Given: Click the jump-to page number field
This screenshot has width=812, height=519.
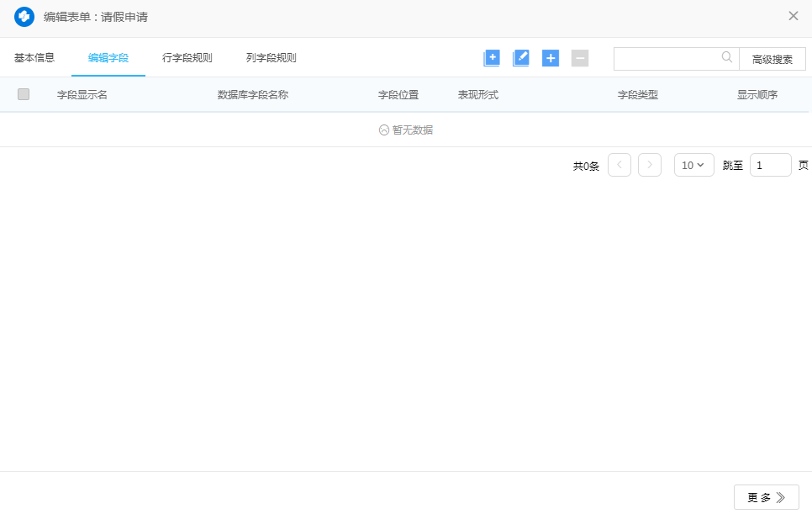Looking at the screenshot, I should click(770, 165).
